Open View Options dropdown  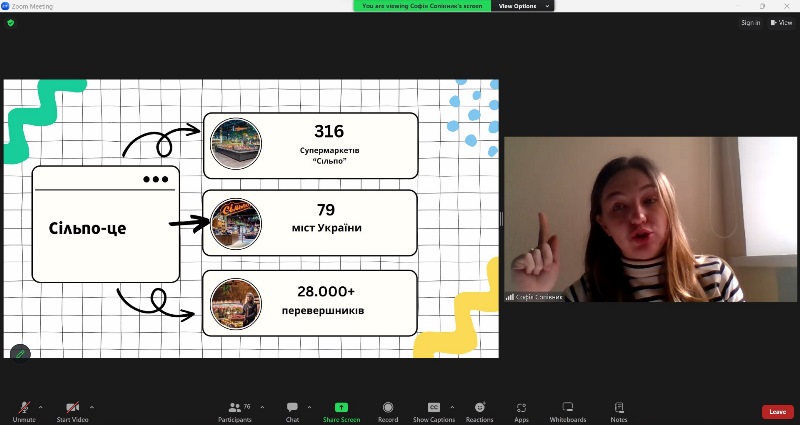(523, 6)
